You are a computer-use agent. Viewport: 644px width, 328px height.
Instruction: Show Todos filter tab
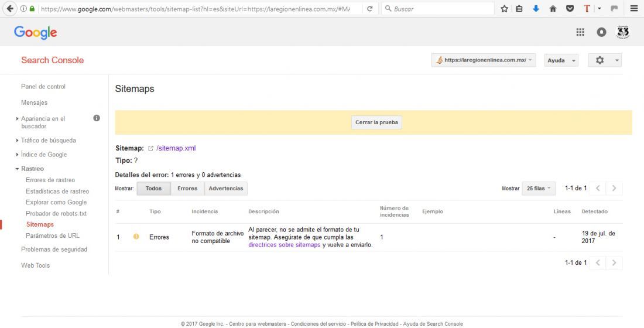[153, 188]
